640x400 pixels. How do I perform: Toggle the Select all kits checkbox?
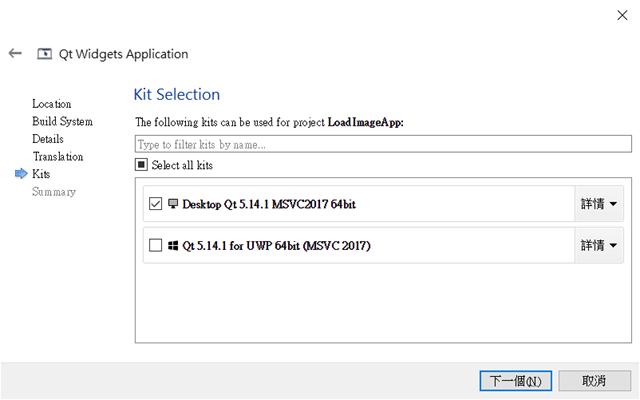click(x=141, y=165)
